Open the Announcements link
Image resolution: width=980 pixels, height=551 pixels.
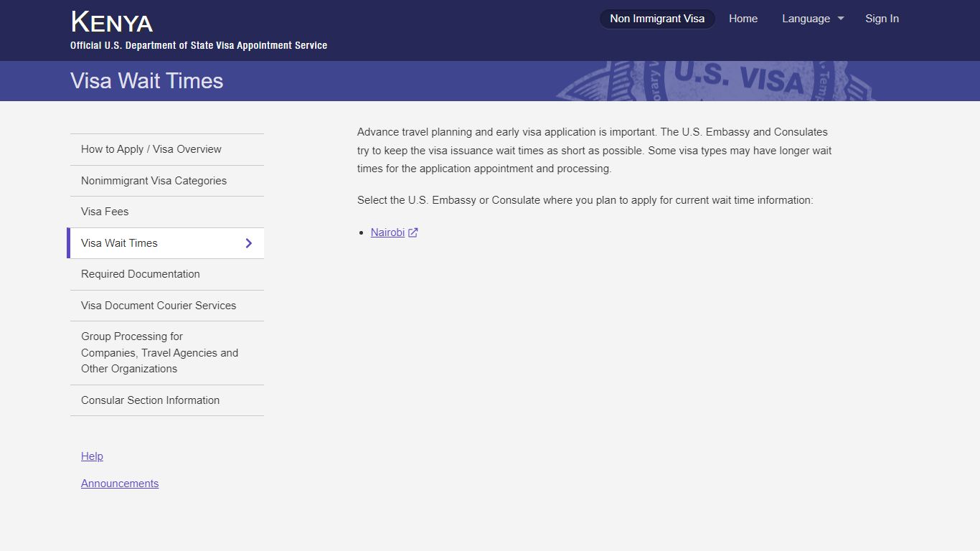[120, 484]
